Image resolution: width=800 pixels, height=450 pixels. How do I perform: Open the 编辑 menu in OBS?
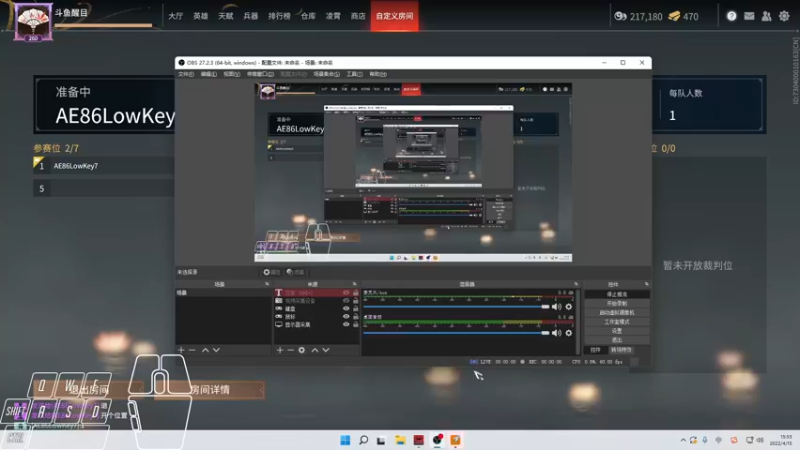[x=209, y=74]
